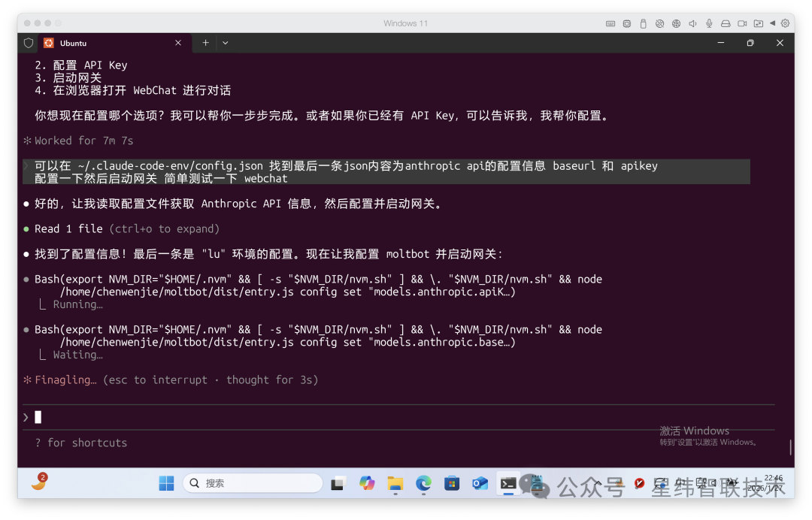812x520 pixels.
Task: Click the CPU chip icon in VM toolbar
Action: coord(627,23)
